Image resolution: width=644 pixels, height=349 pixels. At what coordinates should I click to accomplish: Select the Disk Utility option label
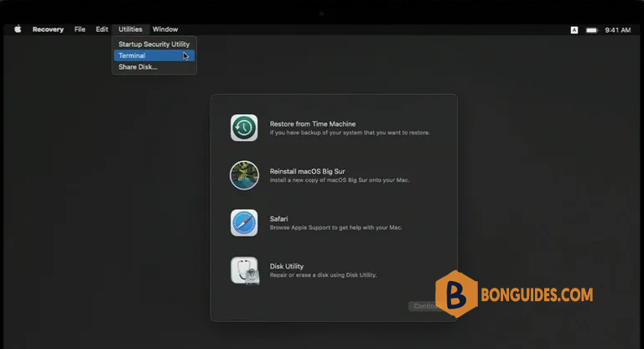click(286, 267)
